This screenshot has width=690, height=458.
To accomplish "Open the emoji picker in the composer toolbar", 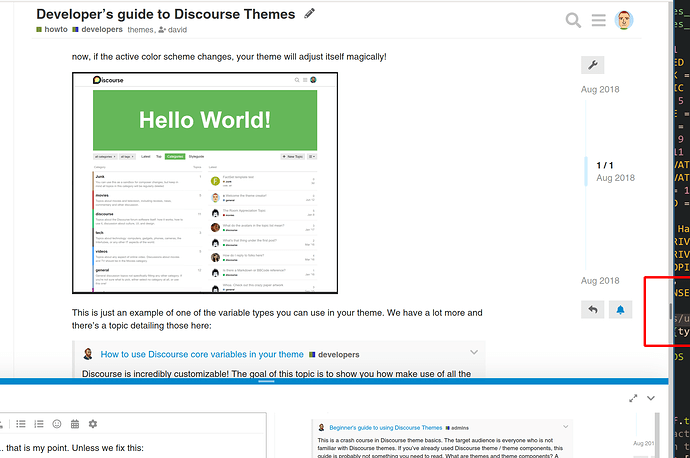I will pyautogui.click(x=57, y=424).
